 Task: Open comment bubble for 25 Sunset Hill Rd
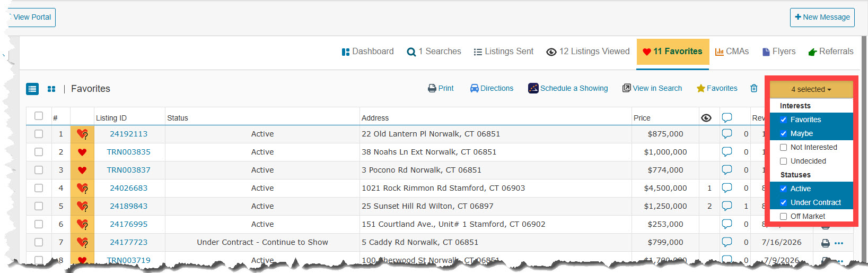pyautogui.click(x=727, y=206)
